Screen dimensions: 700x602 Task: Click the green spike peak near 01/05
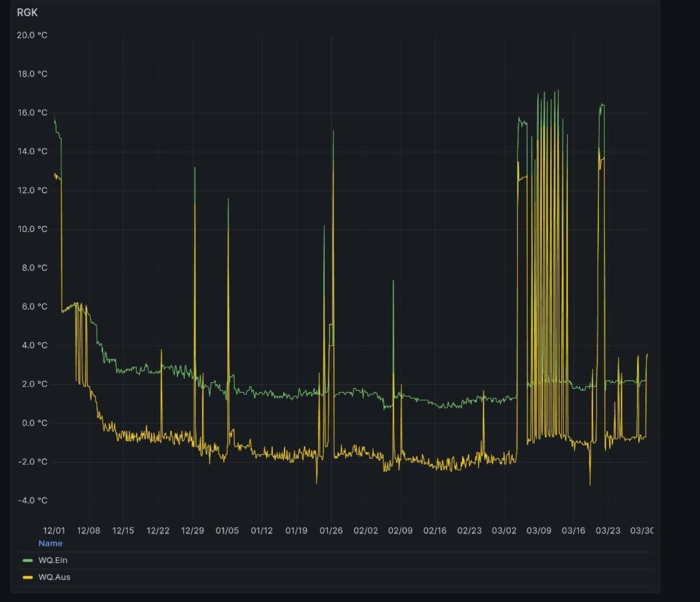point(228,200)
